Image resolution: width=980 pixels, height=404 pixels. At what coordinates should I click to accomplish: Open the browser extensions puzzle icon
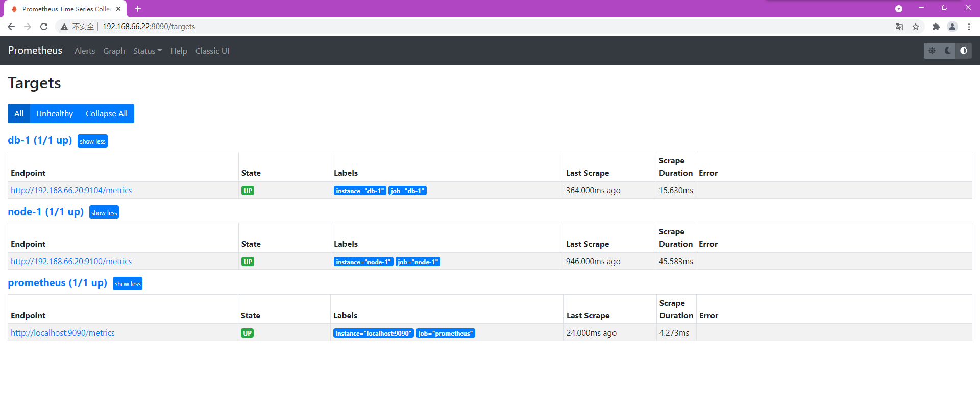(936, 27)
